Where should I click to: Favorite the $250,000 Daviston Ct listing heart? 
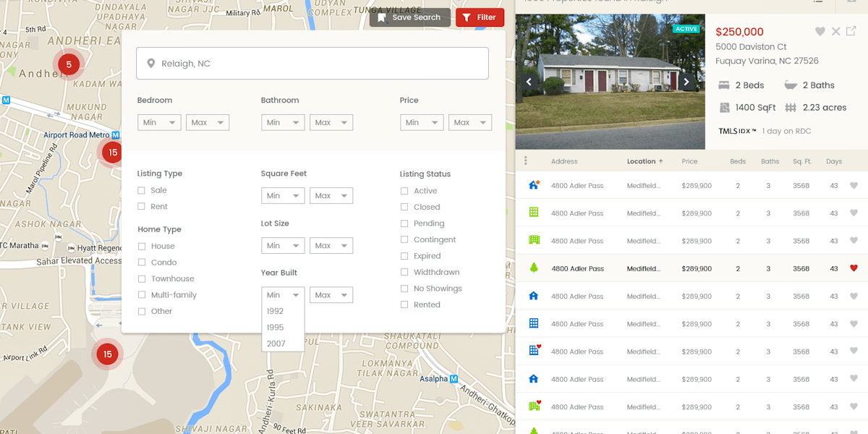820,31
